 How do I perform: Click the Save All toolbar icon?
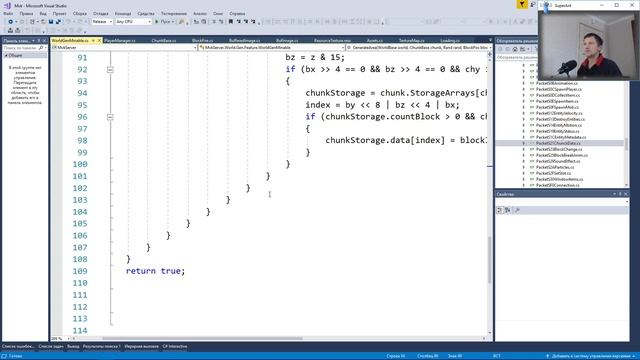[x=58, y=22]
